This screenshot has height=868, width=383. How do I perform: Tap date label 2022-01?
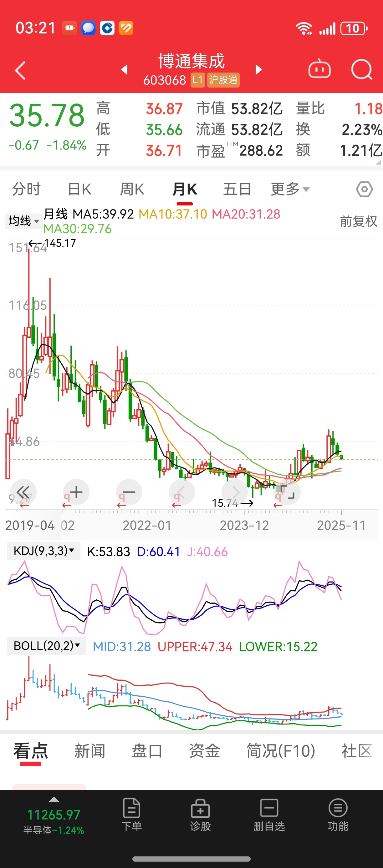(147, 525)
